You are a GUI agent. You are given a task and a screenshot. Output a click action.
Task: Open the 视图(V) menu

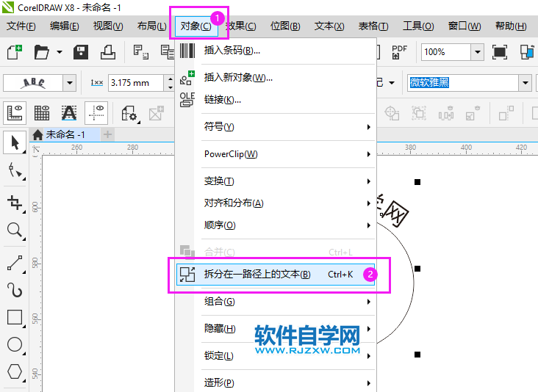click(108, 26)
